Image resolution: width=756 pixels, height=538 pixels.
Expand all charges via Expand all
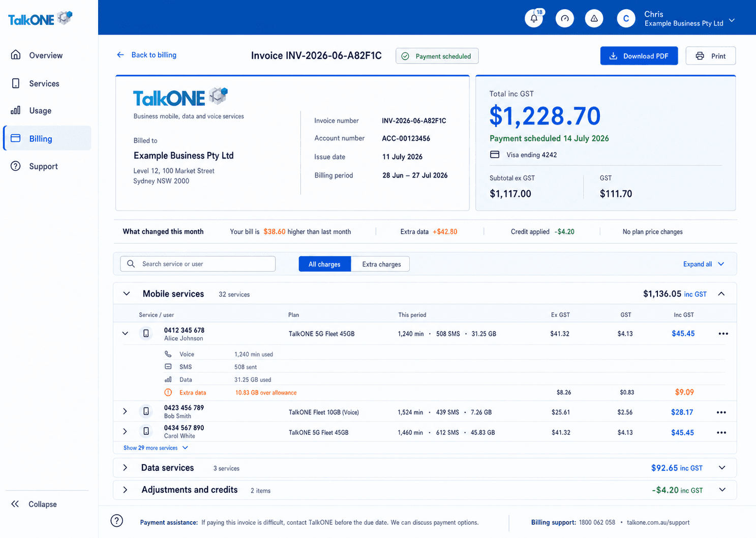click(x=704, y=264)
